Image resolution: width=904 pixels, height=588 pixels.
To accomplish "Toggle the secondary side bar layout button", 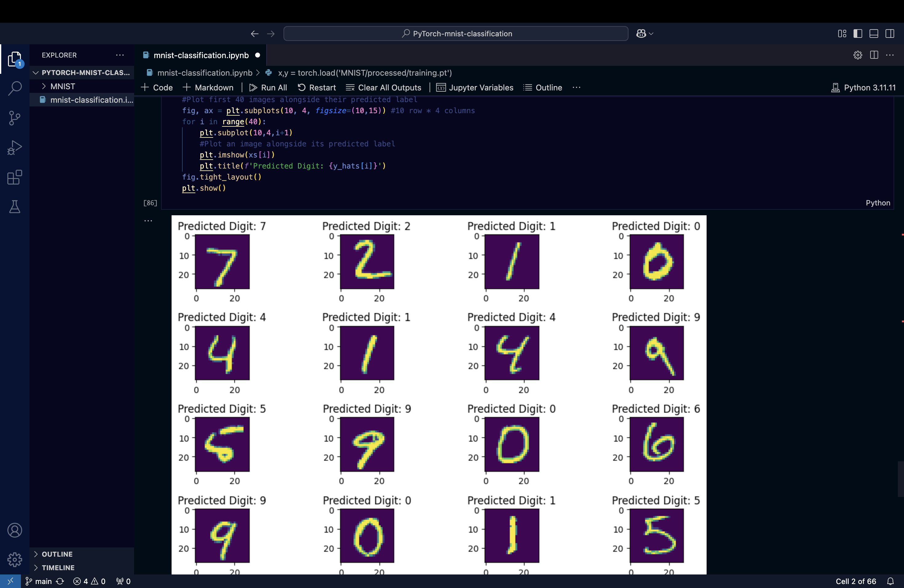I will [x=890, y=34].
